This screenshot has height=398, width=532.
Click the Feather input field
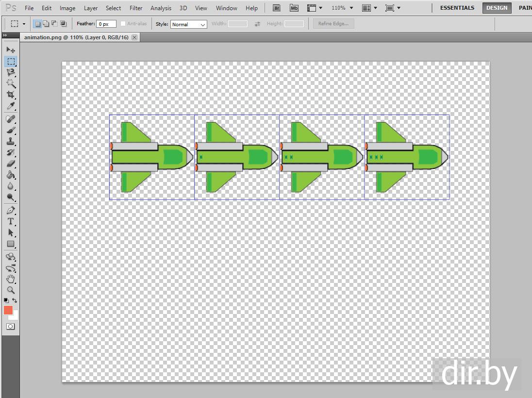tap(106, 24)
